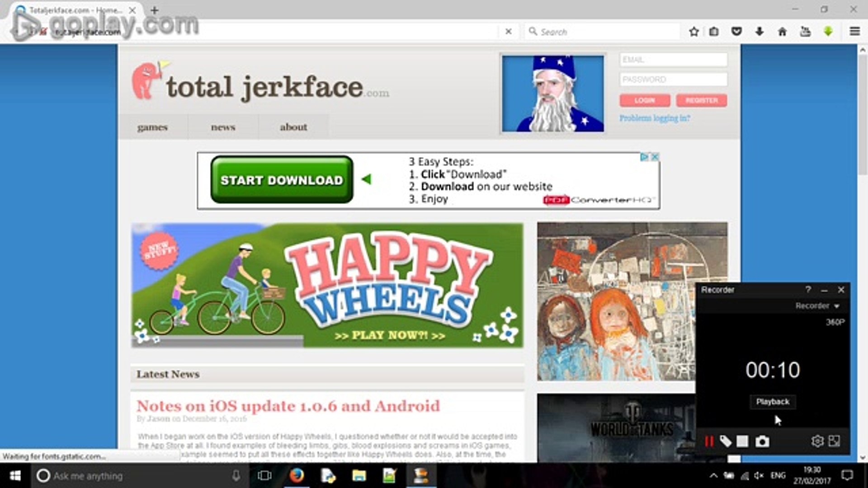Click the LOGIN button
This screenshot has height=488, width=868.
645,100
